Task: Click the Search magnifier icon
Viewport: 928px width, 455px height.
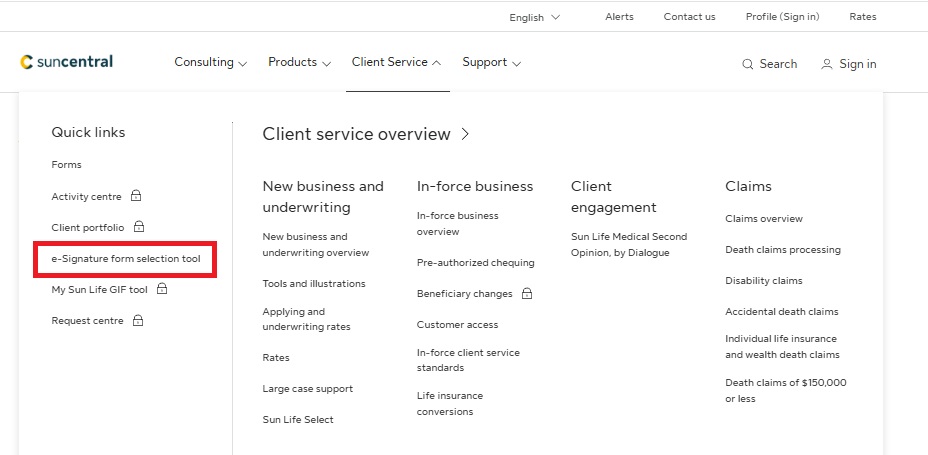Action: tap(747, 64)
